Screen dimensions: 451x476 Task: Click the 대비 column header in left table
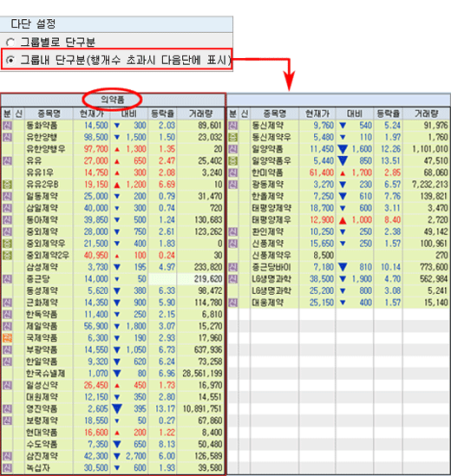pyautogui.click(x=129, y=114)
